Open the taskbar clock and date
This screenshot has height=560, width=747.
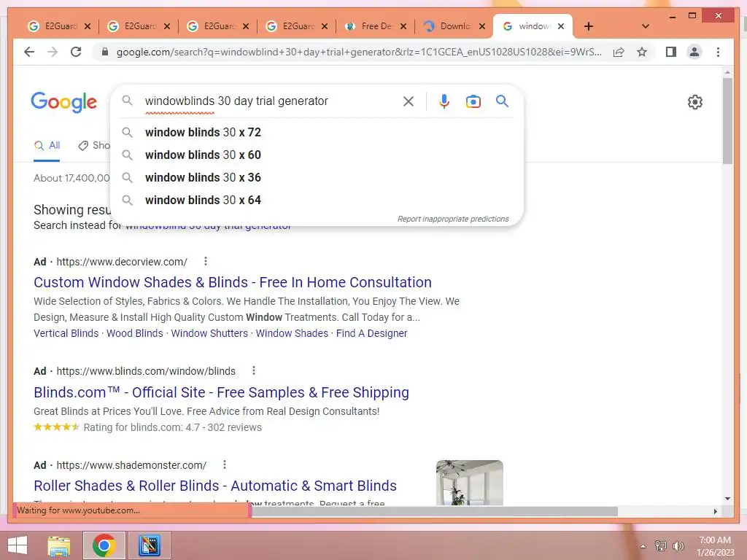(715, 545)
